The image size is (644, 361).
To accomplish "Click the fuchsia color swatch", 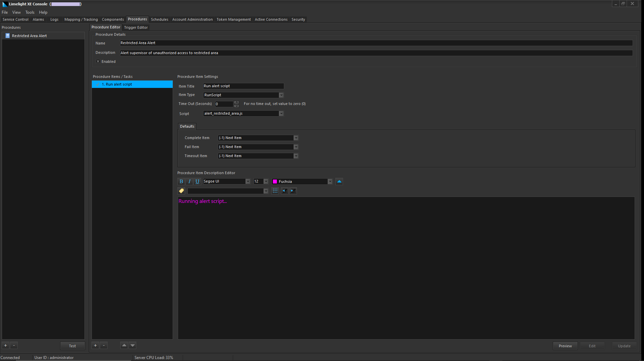I will (275, 182).
